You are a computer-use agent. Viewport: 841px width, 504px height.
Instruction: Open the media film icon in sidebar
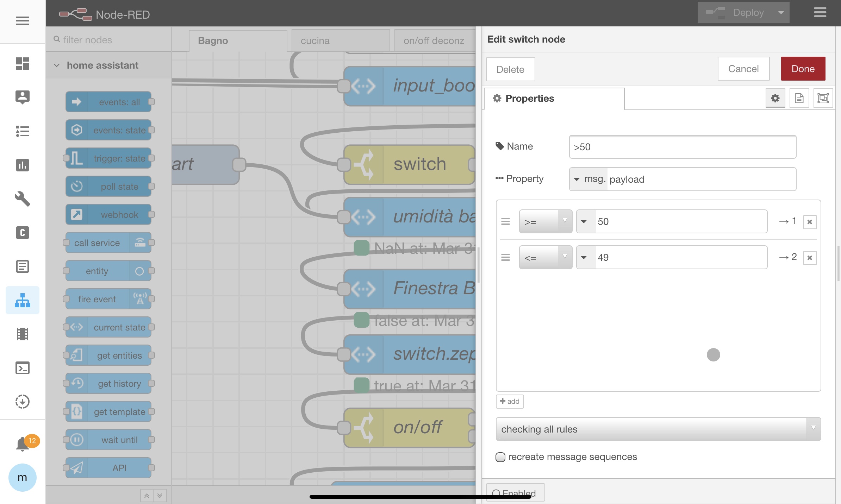(22, 334)
